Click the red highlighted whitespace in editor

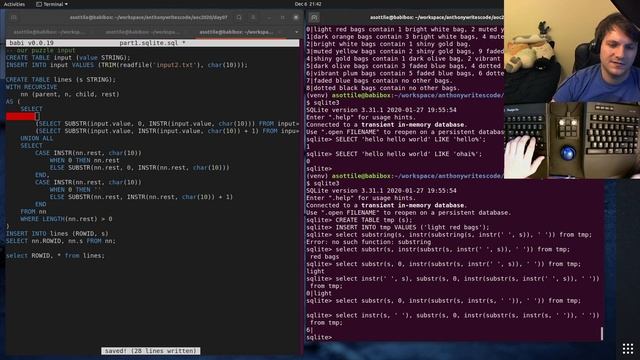coord(21,116)
